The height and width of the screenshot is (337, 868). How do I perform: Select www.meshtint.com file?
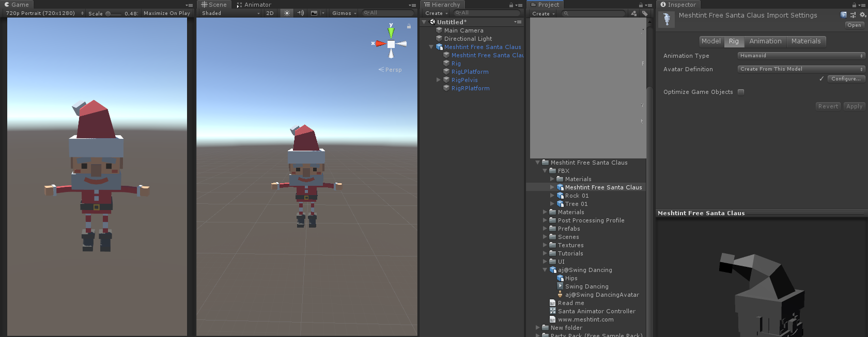tap(585, 319)
